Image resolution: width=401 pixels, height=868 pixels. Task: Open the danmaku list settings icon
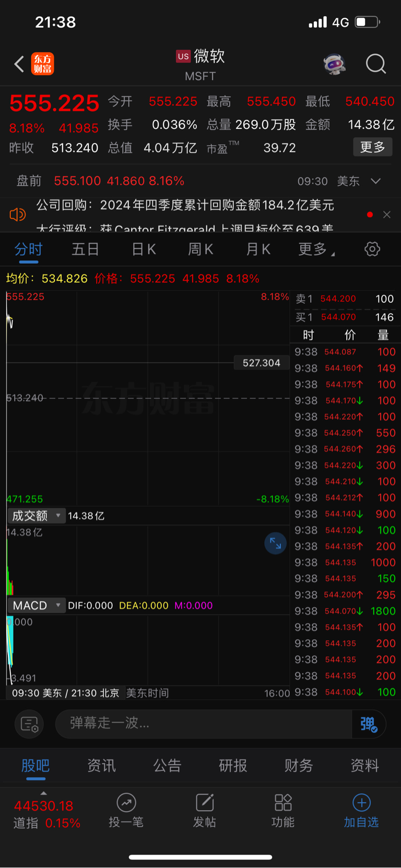tap(29, 724)
